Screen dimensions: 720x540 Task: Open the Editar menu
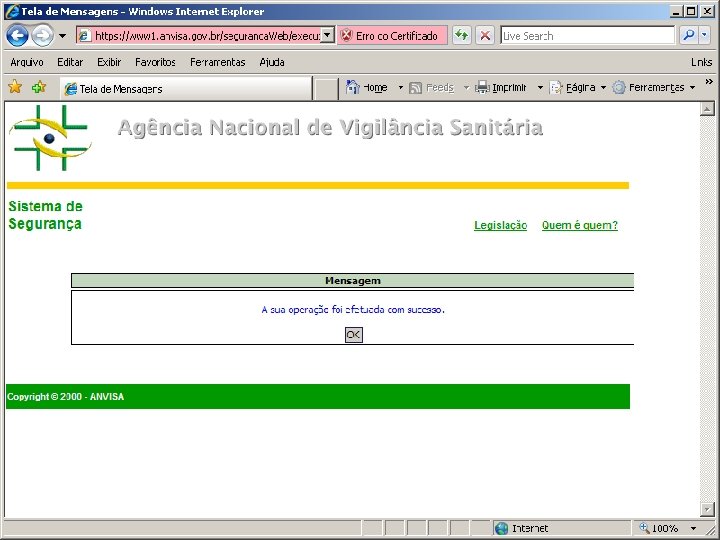tap(70, 62)
